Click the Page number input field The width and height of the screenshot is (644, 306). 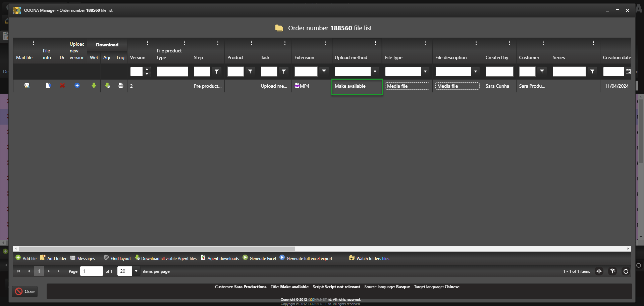[x=91, y=271]
